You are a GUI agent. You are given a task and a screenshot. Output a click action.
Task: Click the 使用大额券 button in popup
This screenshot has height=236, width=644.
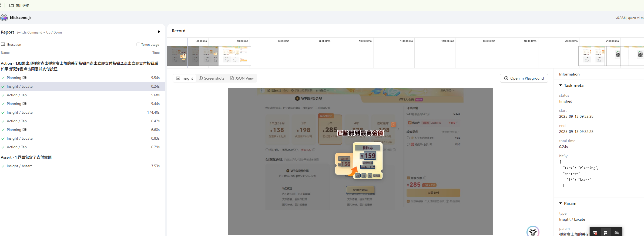click(360, 190)
